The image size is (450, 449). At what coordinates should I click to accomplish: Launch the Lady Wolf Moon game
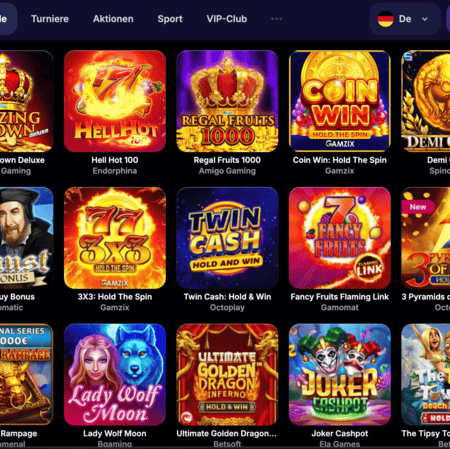point(115,375)
